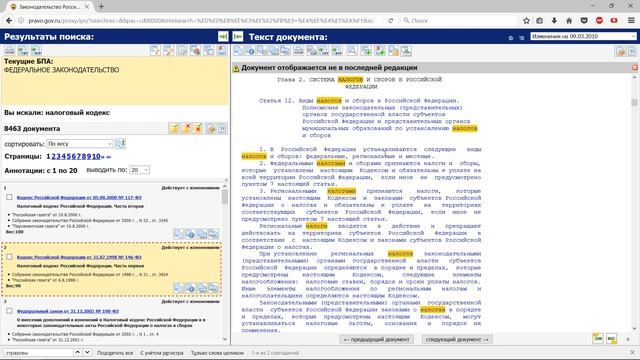Print the search results list
Screen dimensions: 640x360
tap(9, 51)
